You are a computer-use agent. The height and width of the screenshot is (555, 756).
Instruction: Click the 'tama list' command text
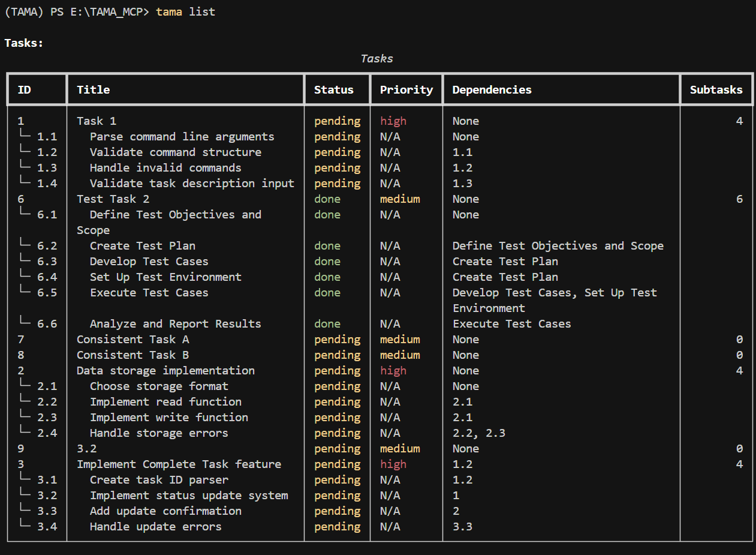point(185,12)
